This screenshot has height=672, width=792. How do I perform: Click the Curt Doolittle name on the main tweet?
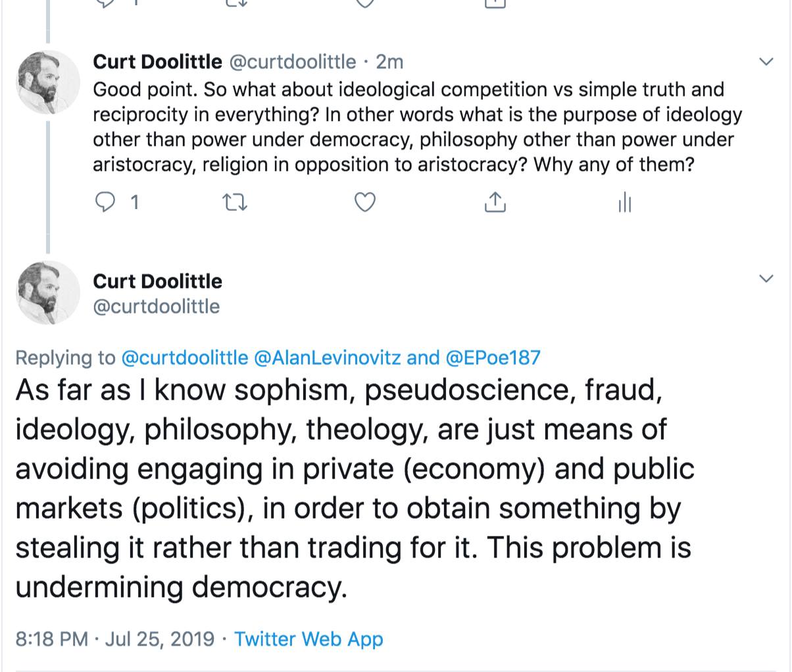pos(158,281)
